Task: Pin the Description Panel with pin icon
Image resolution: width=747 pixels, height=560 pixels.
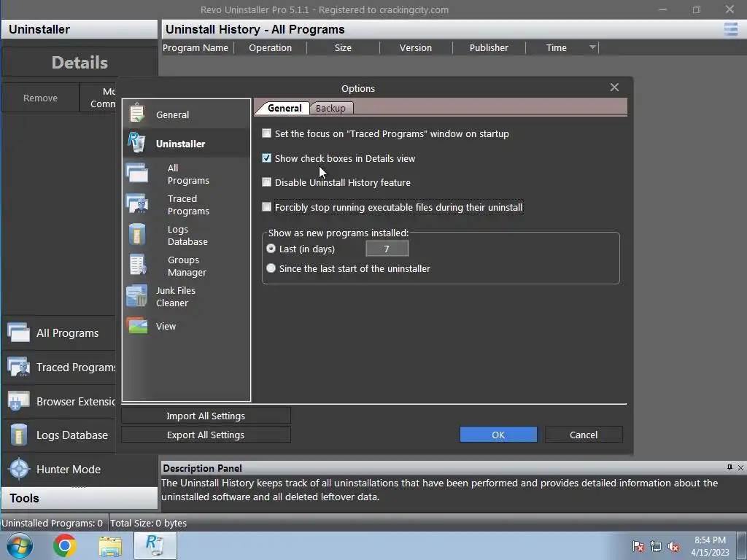Action: pos(729,467)
